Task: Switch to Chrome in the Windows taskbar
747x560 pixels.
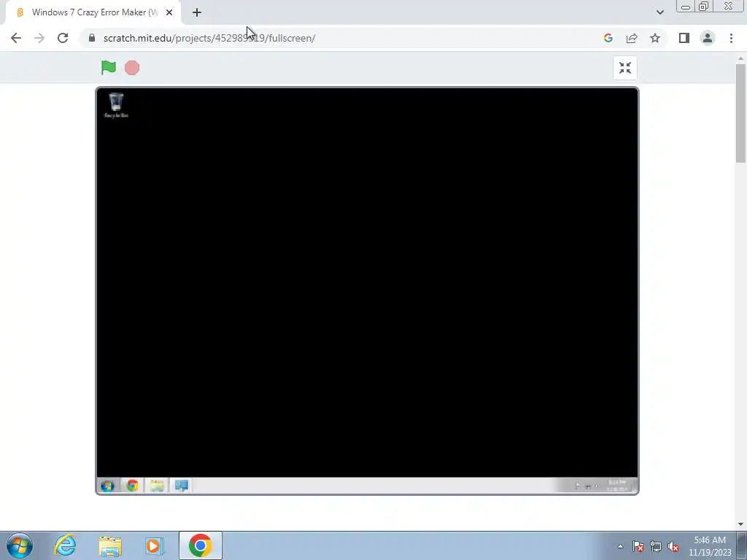Action: [201, 545]
